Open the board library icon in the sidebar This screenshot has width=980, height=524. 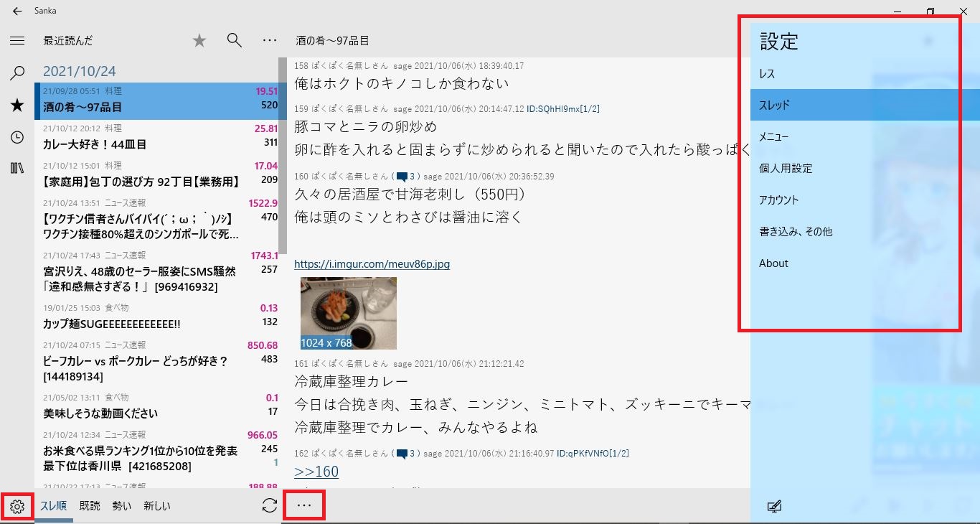(17, 168)
